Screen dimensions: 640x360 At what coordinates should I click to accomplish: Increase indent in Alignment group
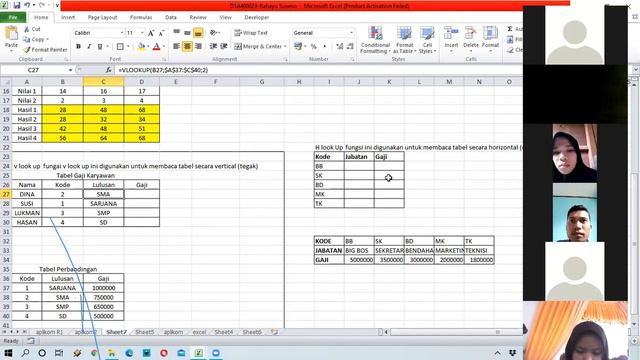pos(224,47)
